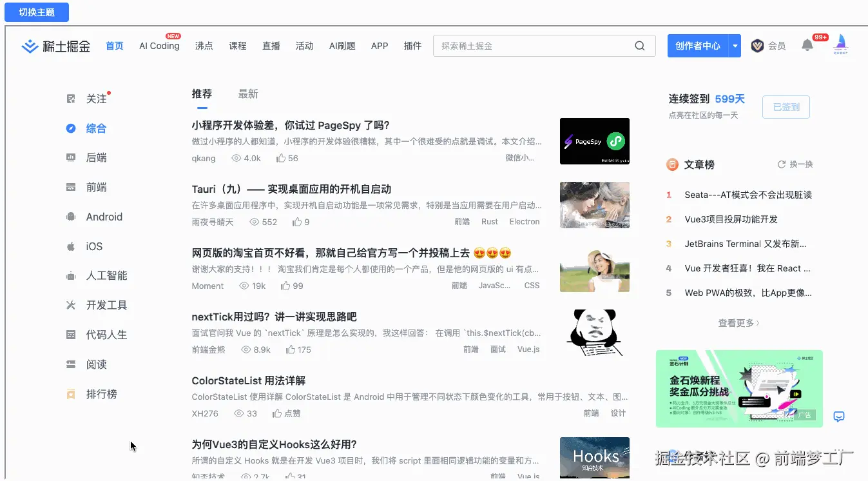Open the feedback chat icon

point(839,417)
